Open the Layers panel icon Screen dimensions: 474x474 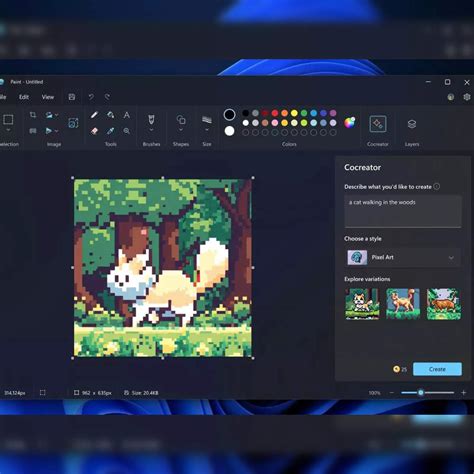click(x=412, y=124)
